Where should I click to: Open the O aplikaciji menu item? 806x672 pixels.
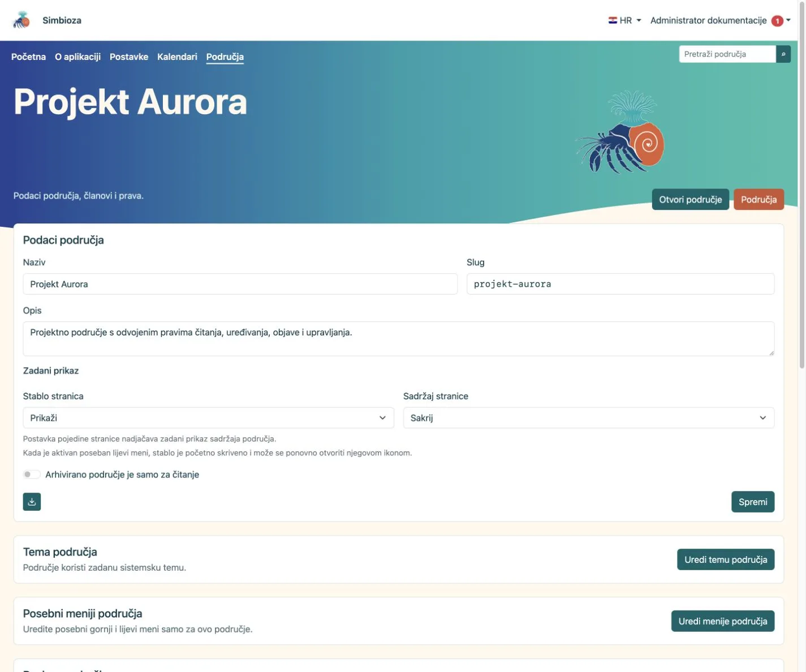click(77, 57)
